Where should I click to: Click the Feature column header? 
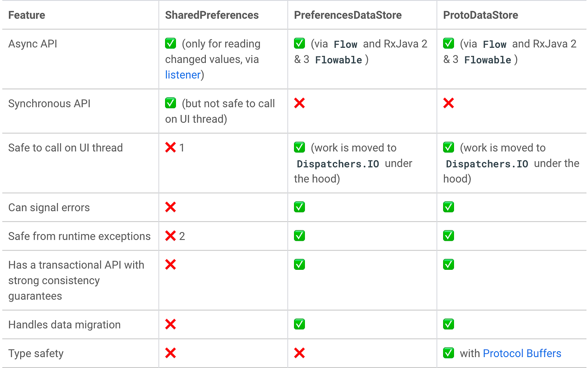tap(26, 15)
